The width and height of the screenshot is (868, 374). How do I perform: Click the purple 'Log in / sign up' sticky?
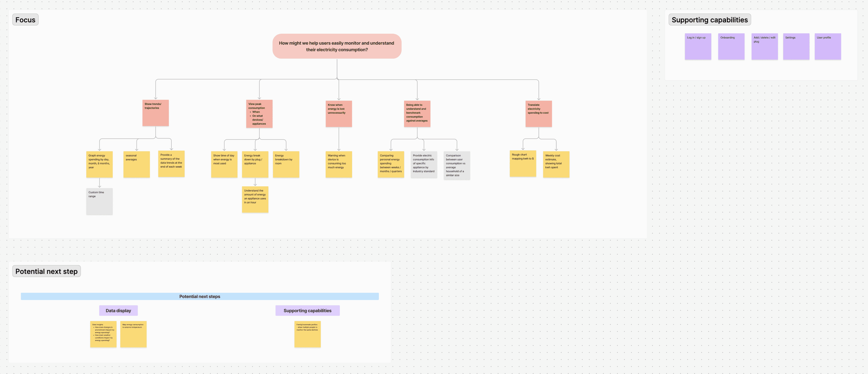click(x=698, y=47)
